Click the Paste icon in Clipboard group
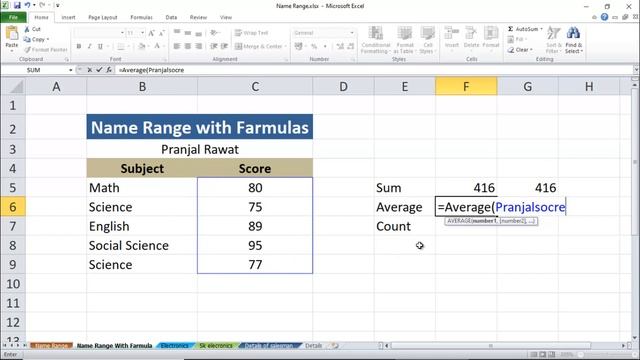This screenshot has height=360, width=640. pyautogui.click(x=12, y=33)
